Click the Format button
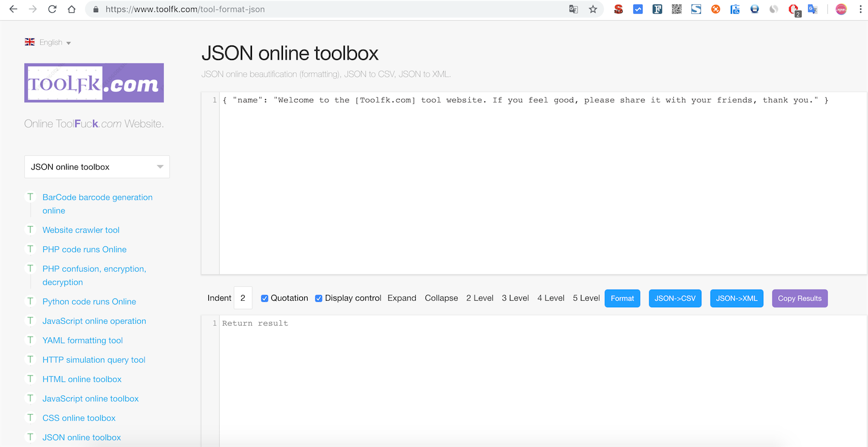The image size is (868, 447). pos(622,298)
